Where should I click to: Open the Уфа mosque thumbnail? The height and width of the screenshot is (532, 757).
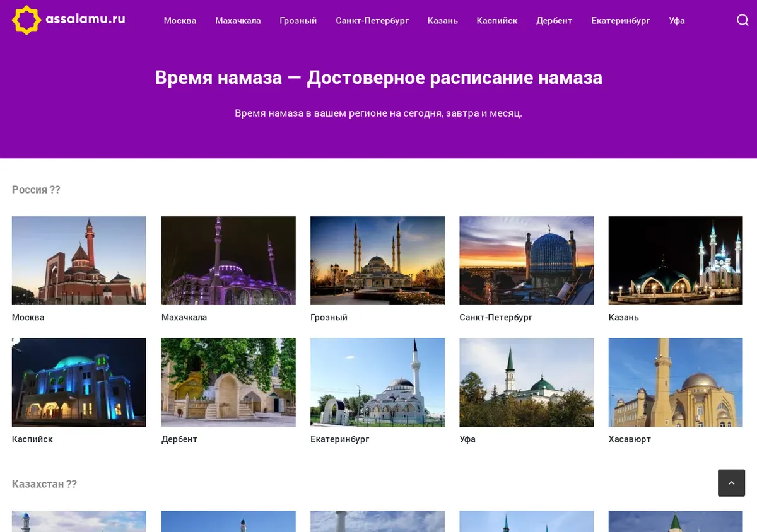(527, 383)
